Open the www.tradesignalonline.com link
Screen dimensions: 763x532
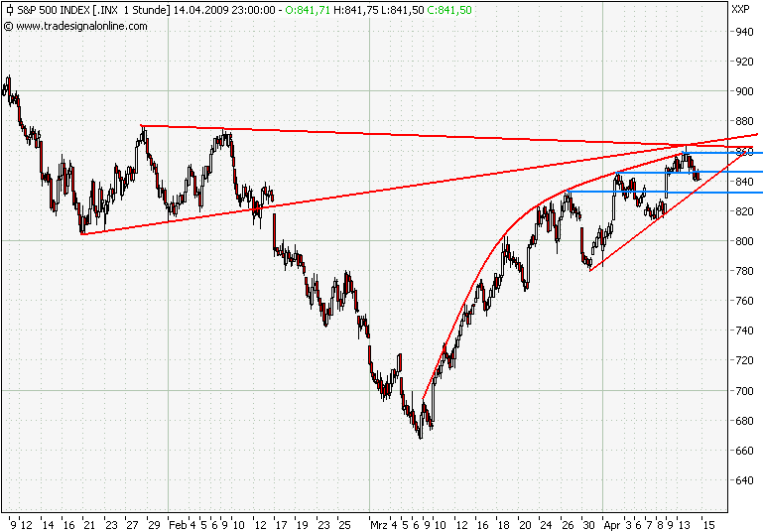(x=81, y=26)
